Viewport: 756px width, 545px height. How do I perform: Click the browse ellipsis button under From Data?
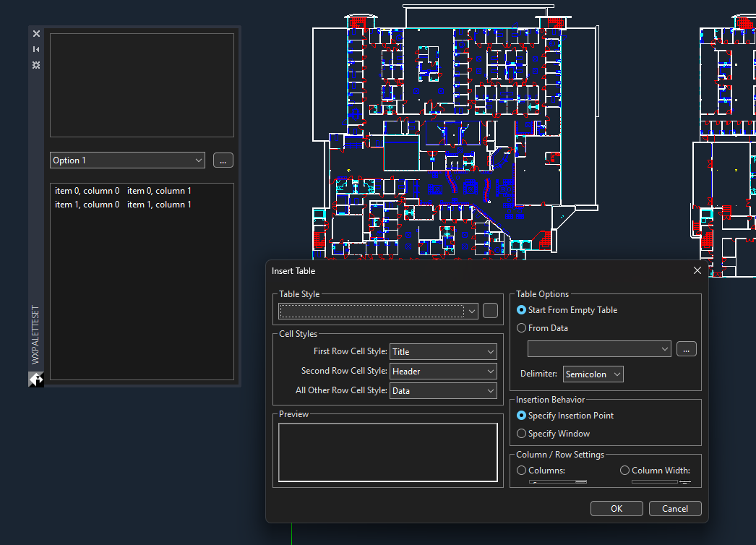(686, 349)
